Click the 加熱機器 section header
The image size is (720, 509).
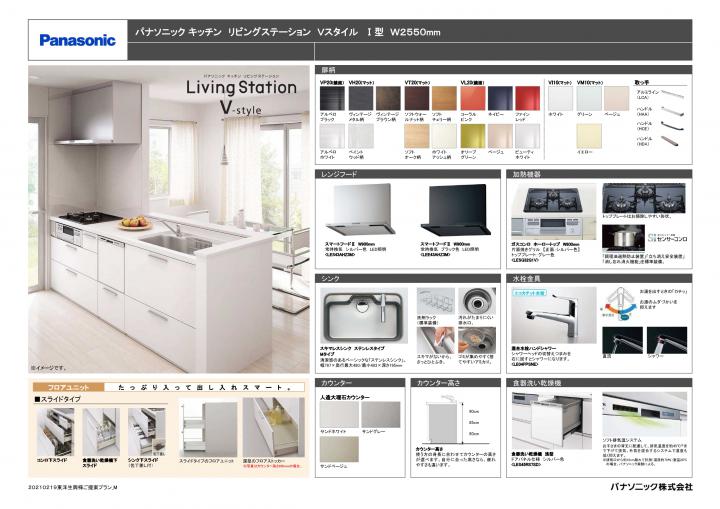(599, 174)
